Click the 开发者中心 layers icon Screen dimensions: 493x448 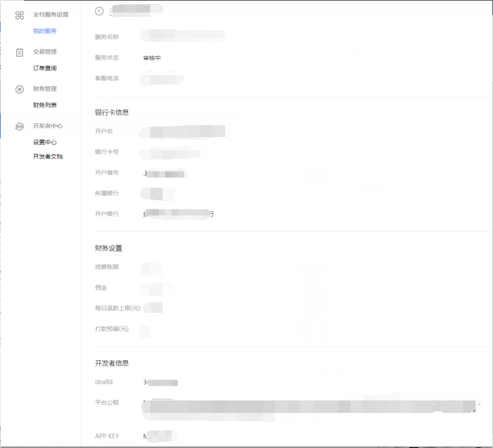(x=19, y=126)
